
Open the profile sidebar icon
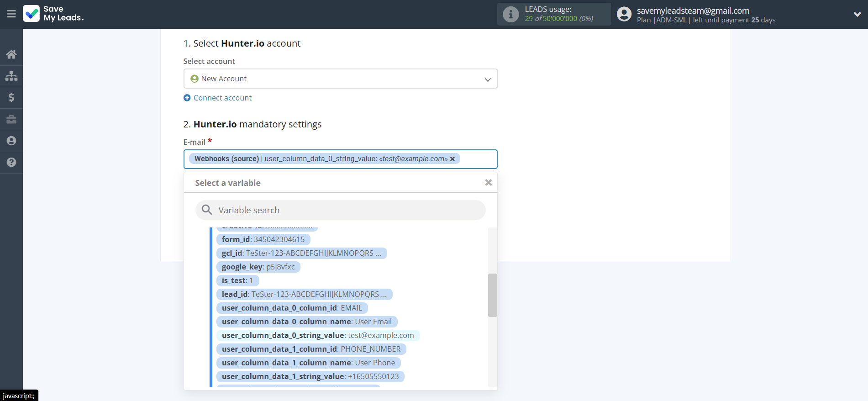tap(11, 141)
